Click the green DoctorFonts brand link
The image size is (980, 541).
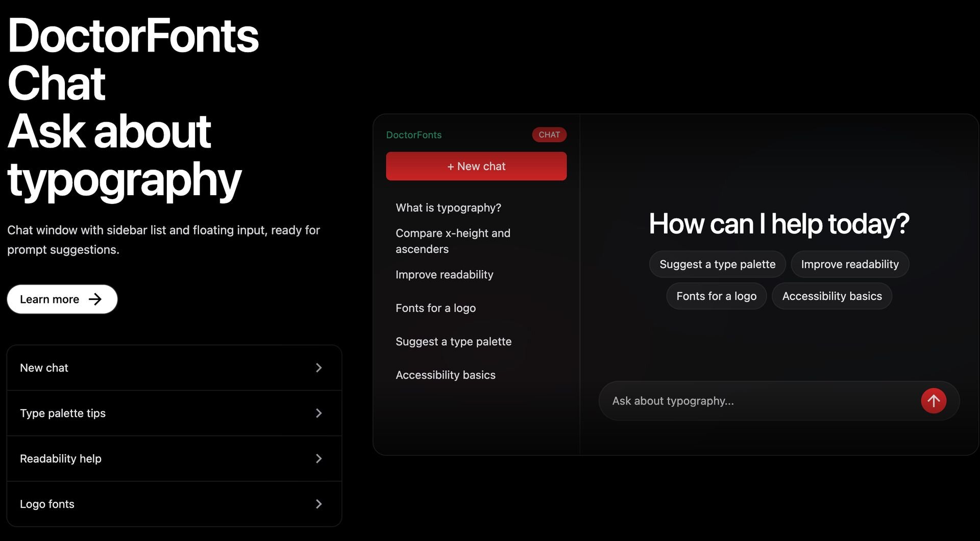[413, 135]
